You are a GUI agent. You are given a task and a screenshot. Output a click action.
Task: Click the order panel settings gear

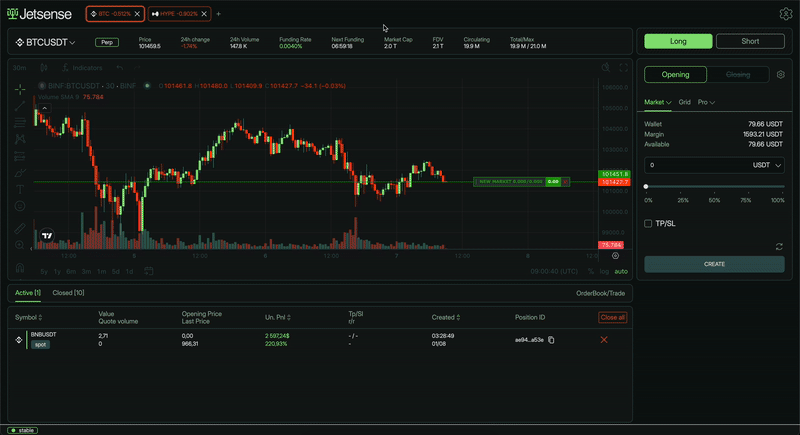(780, 75)
